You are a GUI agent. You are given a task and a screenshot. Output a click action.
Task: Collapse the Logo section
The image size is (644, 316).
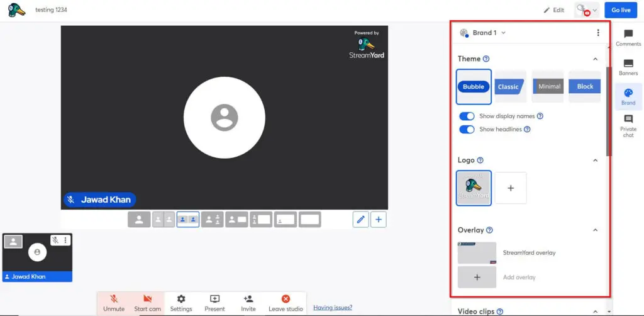[595, 161]
